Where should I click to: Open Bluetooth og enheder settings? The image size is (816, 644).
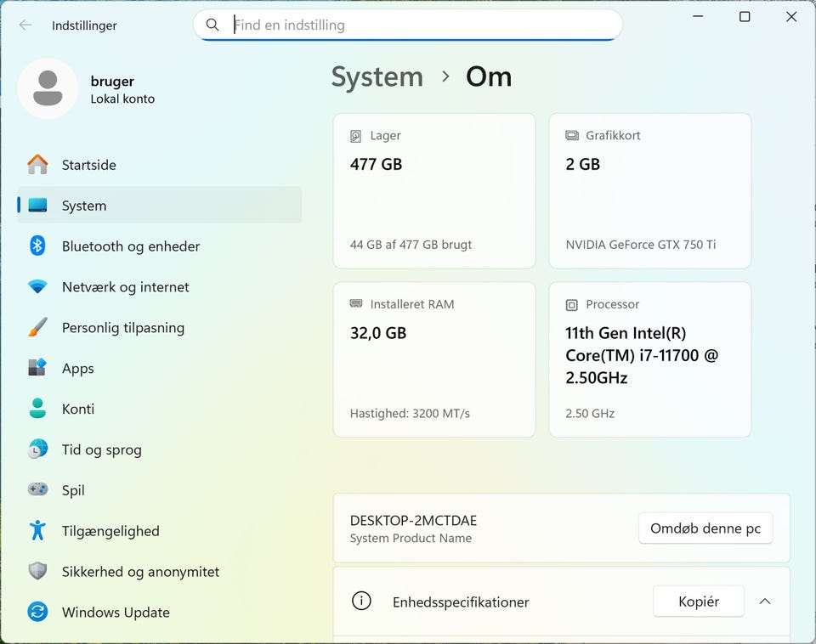pyautogui.click(x=130, y=246)
